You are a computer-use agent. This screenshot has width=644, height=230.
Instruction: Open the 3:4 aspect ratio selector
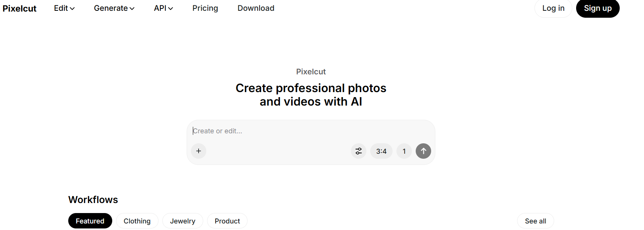coord(381,151)
